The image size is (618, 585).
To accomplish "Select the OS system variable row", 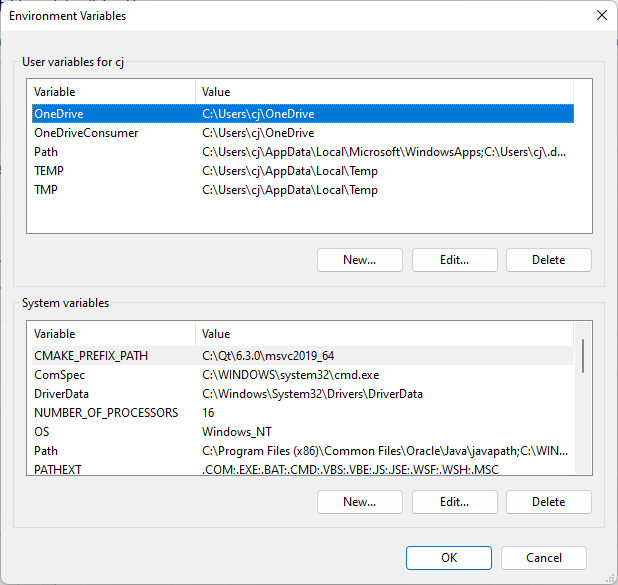I will (303, 431).
